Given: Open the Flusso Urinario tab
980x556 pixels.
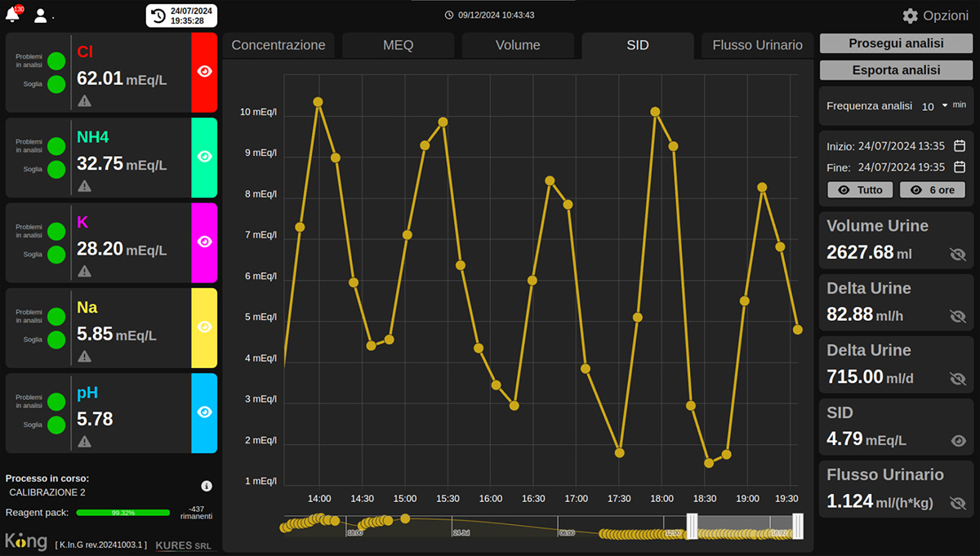Looking at the screenshot, I should pyautogui.click(x=757, y=45).
